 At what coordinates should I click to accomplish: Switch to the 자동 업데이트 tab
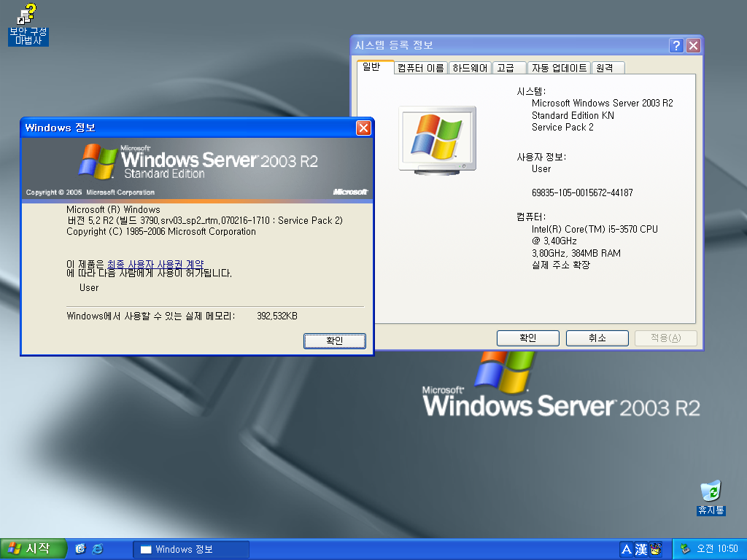coord(559,68)
